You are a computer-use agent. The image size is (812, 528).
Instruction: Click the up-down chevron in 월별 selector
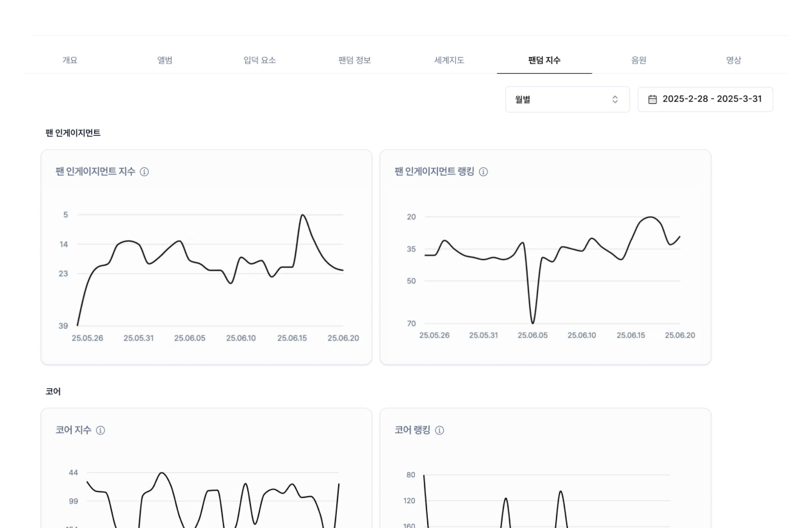(615, 99)
